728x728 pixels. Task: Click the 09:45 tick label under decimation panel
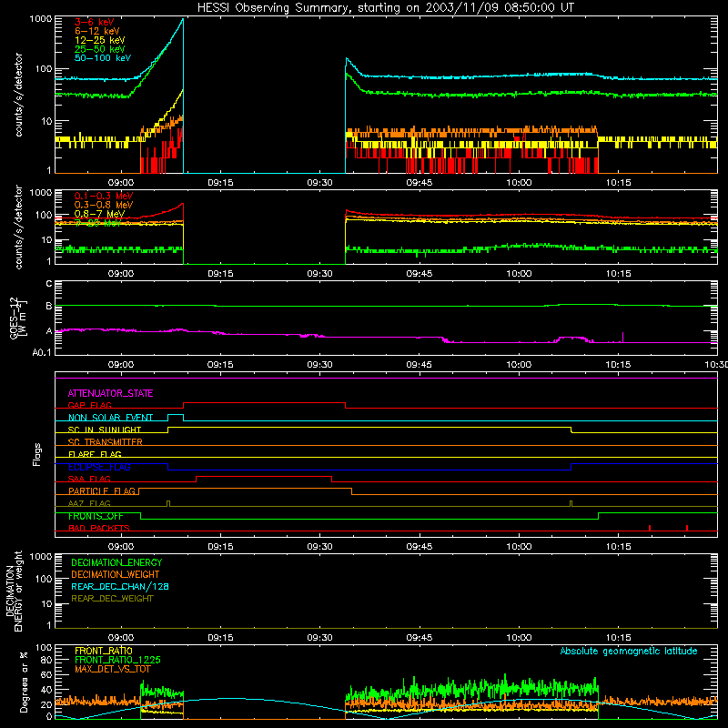coord(420,638)
